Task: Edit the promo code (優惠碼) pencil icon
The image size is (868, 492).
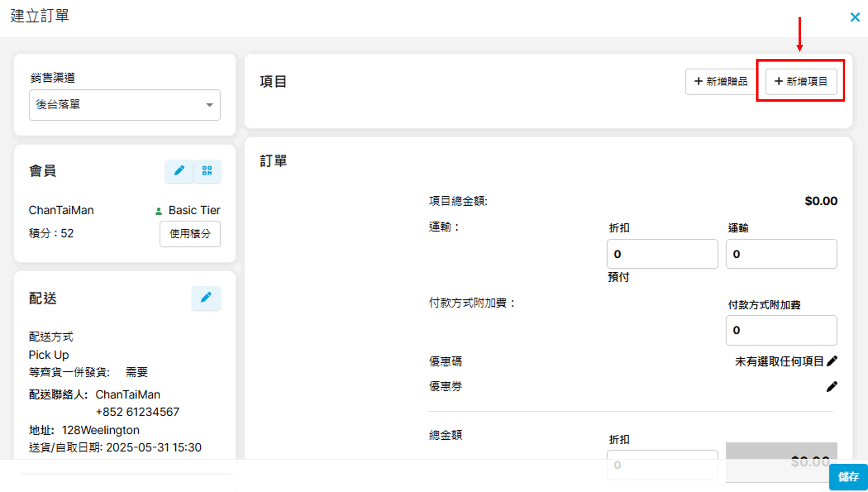Action: [x=832, y=361]
